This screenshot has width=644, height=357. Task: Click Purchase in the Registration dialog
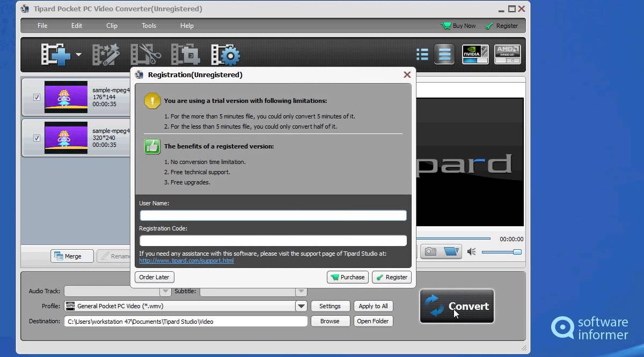[x=348, y=277]
